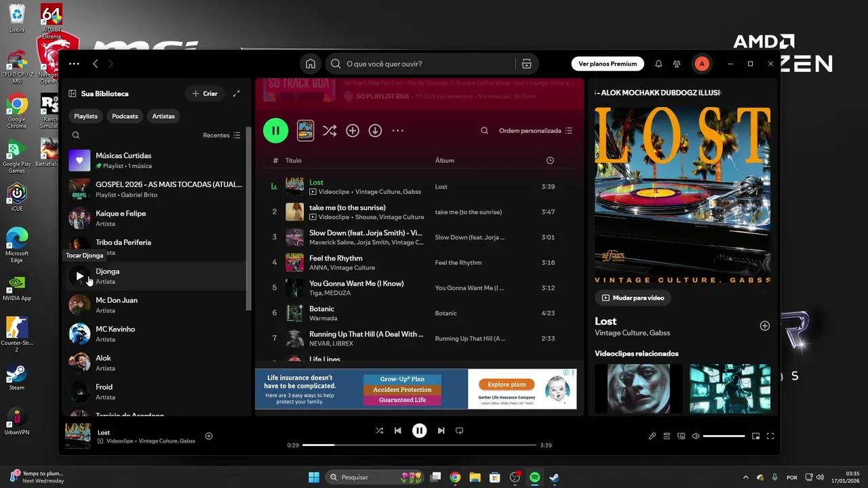Open the playback queue icon
Viewport: 868px width, 488px height.
(x=667, y=436)
